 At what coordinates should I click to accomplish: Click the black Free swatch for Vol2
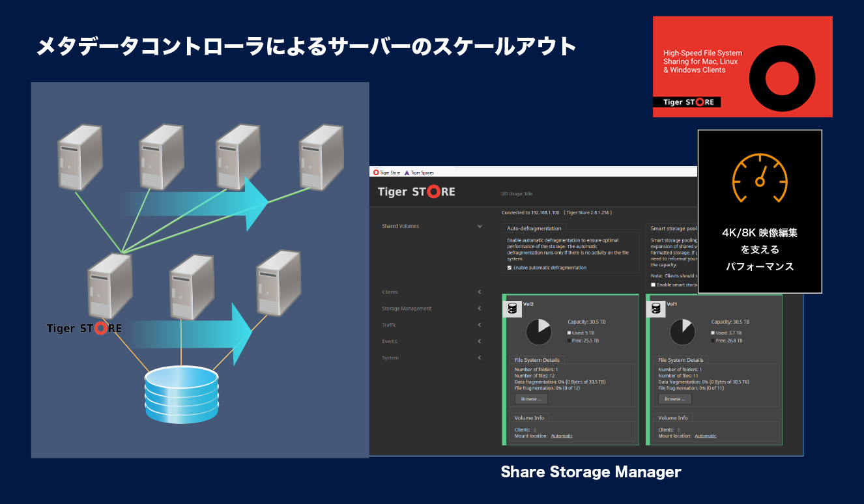click(x=569, y=341)
